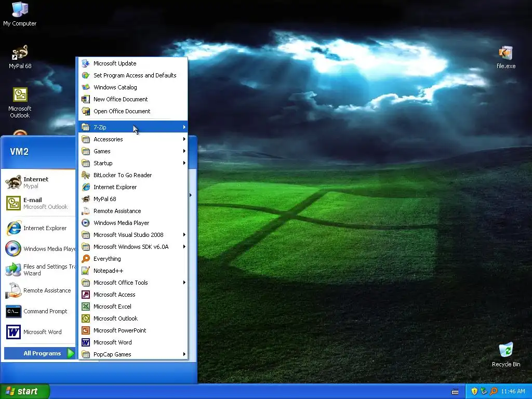Click the Microsoft PowerPoint icon

(86, 330)
